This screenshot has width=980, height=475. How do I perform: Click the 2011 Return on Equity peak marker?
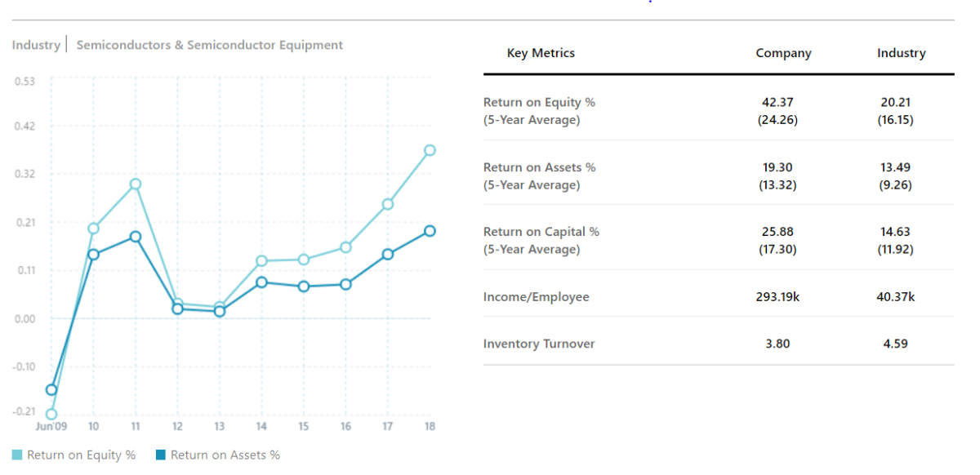(x=136, y=184)
